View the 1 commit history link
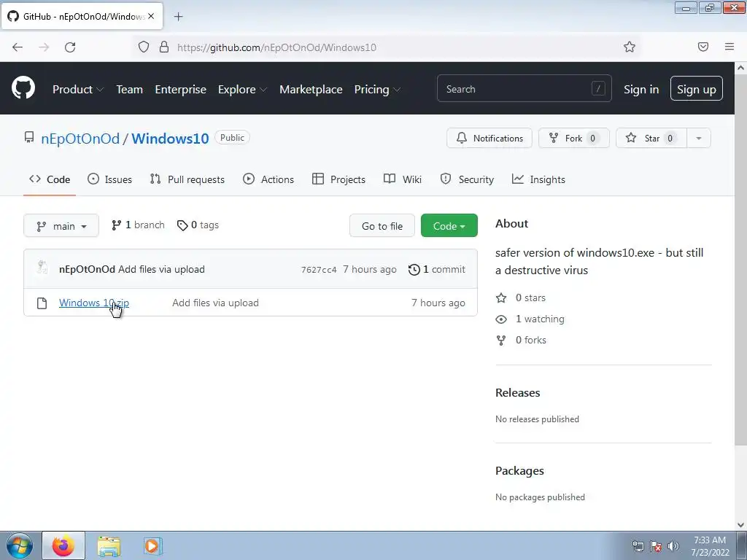The width and height of the screenshot is (747, 560). pos(437,270)
